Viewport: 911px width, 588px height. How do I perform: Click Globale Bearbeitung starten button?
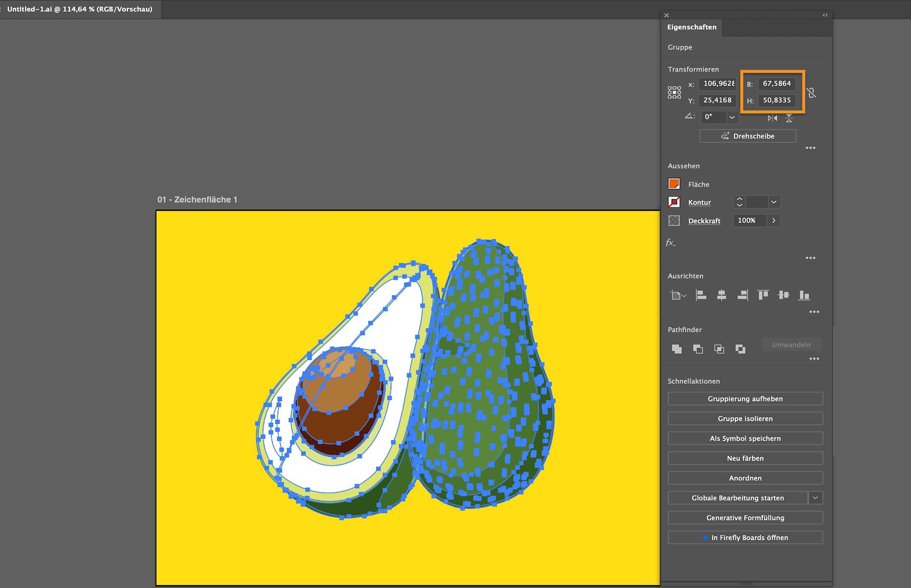point(738,498)
